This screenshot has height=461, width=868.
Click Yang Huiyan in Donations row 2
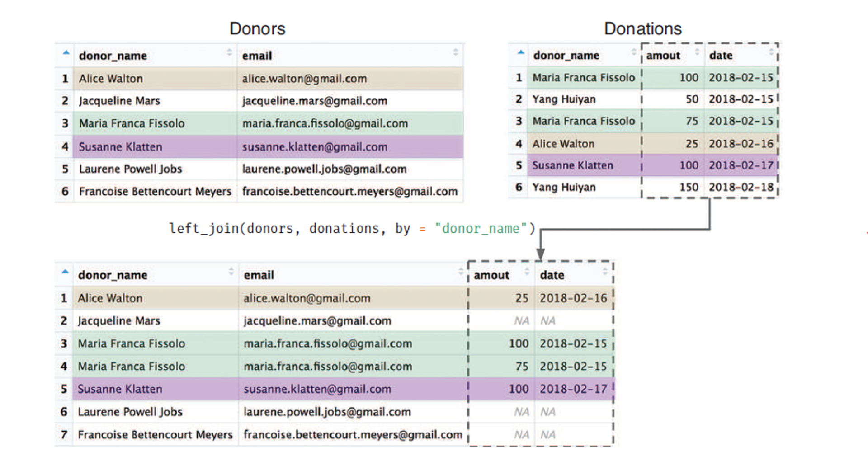point(564,99)
